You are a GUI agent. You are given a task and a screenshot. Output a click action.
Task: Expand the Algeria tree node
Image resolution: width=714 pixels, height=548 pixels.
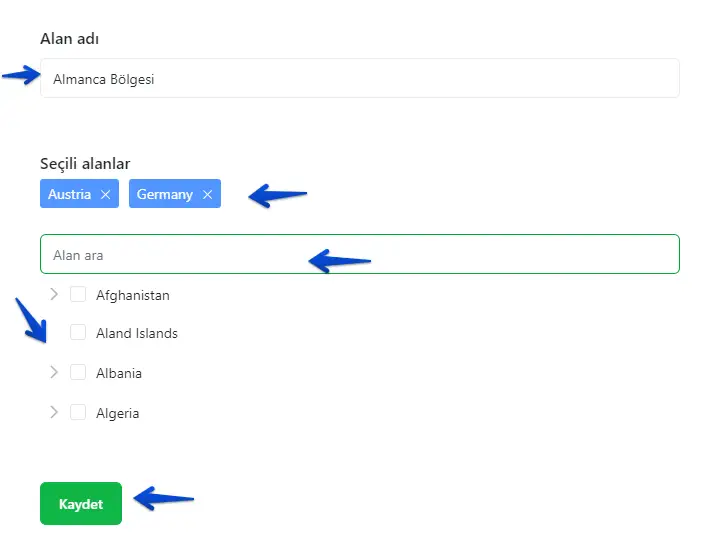coord(54,412)
